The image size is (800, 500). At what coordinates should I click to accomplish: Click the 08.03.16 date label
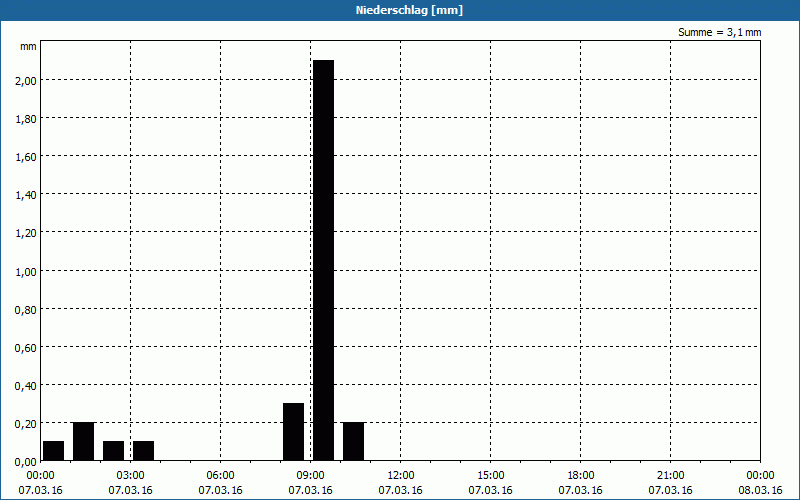tap(760, 490)
